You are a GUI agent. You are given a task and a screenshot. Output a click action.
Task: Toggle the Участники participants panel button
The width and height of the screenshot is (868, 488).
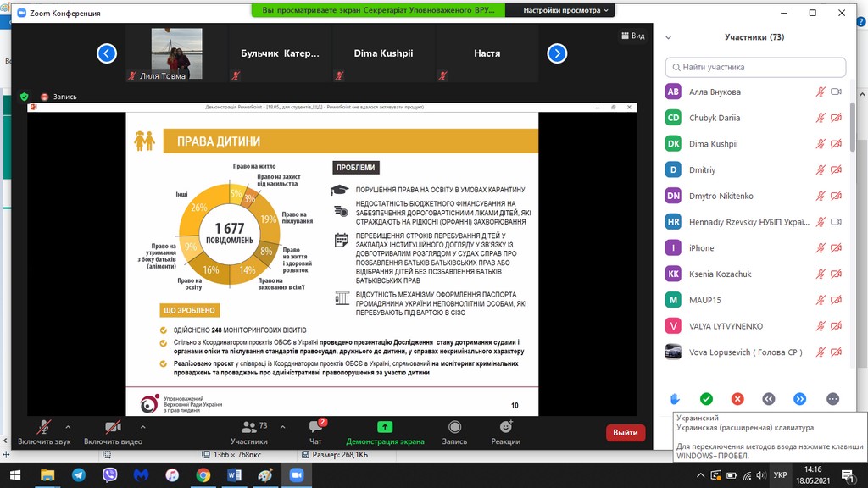pos(248,432)
